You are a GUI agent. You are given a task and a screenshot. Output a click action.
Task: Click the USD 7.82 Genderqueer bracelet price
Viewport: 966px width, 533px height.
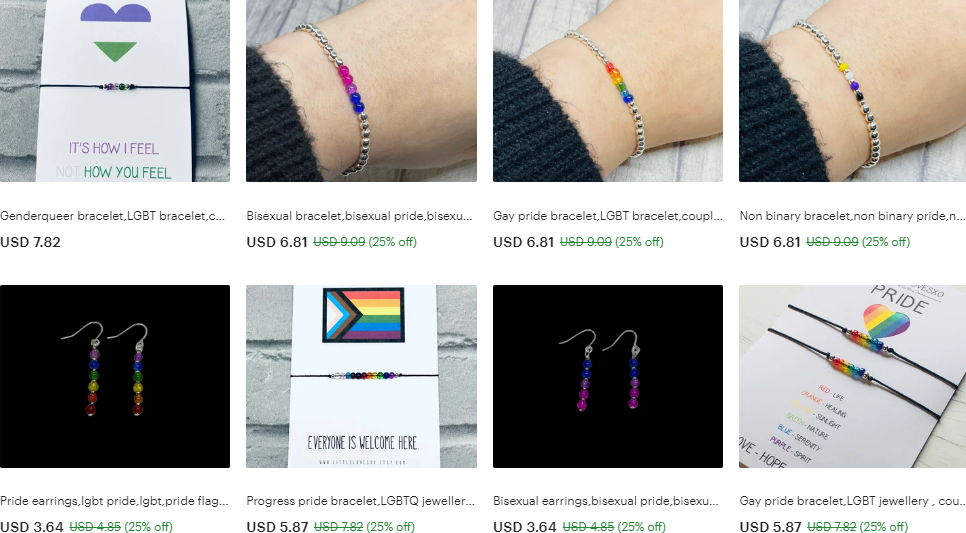coord(30,242)
